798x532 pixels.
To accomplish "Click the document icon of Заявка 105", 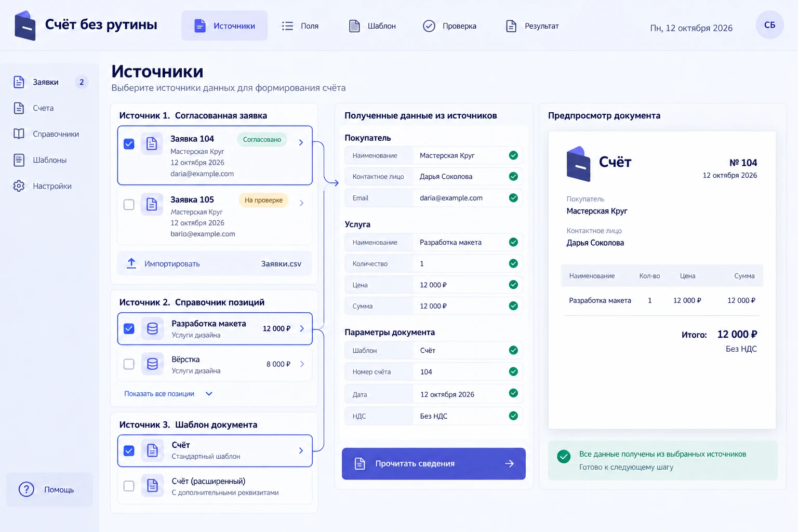I will [x=152, y=204].
